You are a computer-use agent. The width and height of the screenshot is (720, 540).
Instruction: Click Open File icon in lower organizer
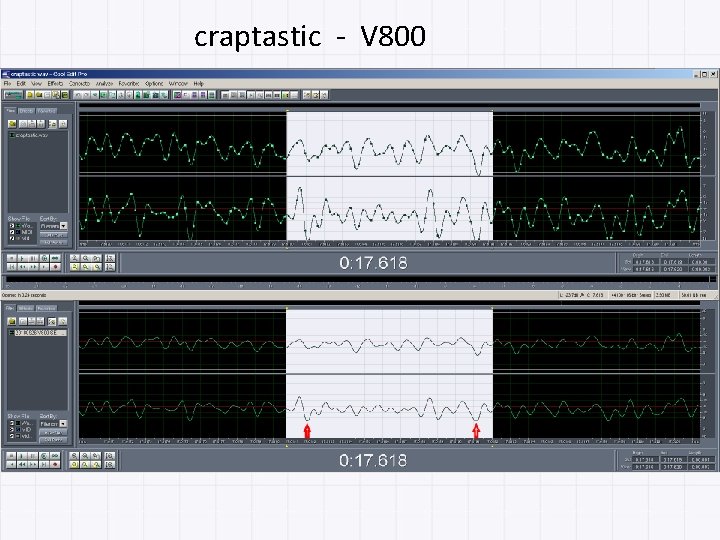(12, 321)
